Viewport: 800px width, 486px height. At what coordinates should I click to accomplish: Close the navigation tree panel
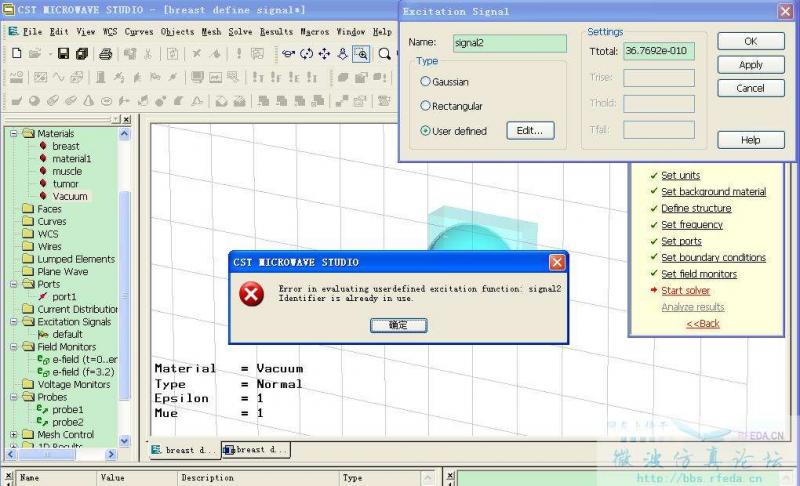(x=127, y=119)
